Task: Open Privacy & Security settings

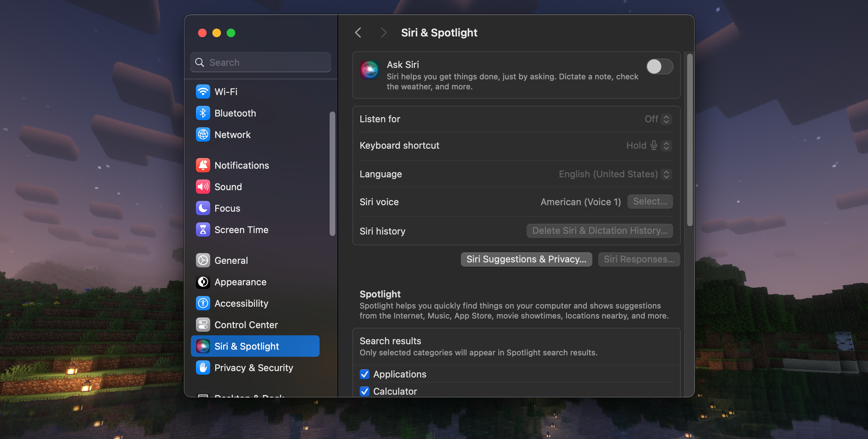Action: click(x=254, y=368)
